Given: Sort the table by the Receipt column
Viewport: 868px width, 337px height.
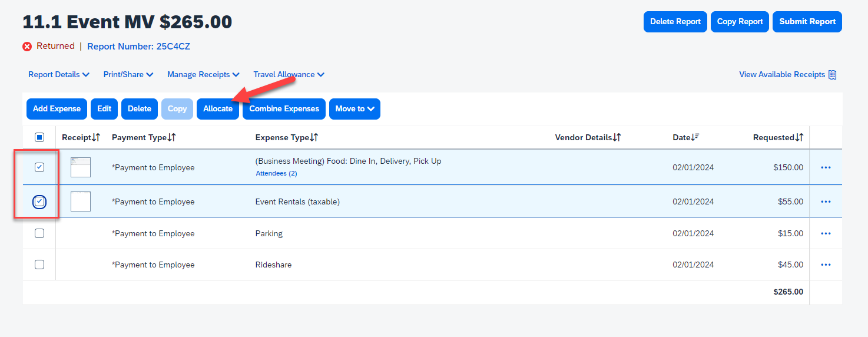Looking at the screenshot, I should 81,137.
